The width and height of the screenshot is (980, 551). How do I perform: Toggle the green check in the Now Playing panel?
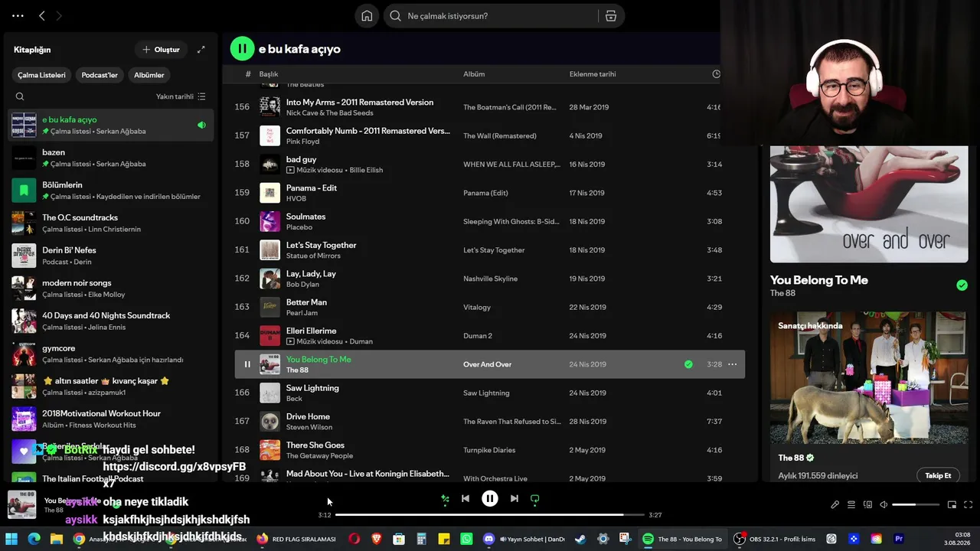coord(962,285)
